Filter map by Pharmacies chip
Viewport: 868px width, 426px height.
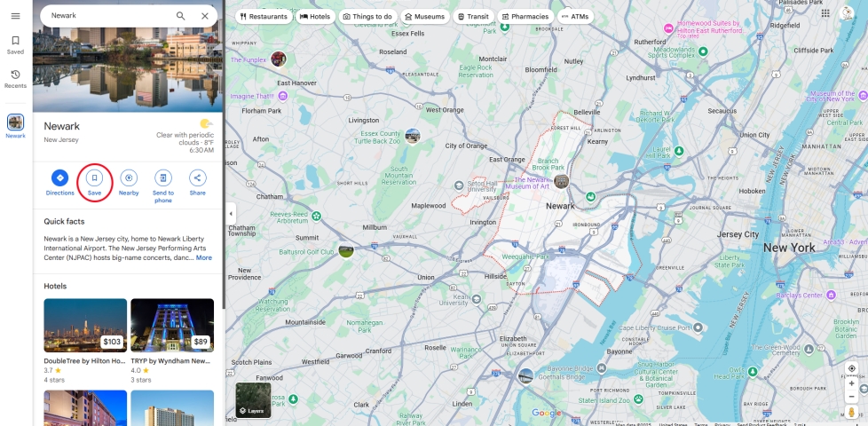(x=525, y=17)
